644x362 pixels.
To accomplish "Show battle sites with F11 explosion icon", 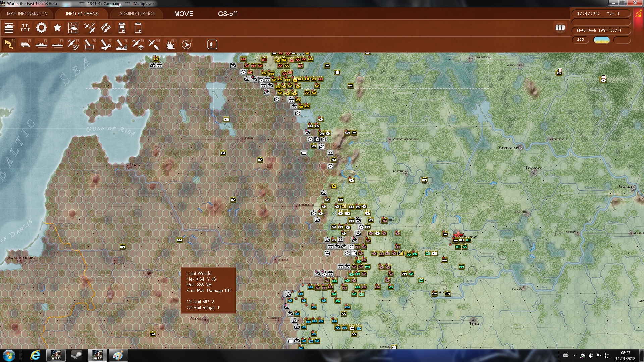I will click(x=170, y=44).
